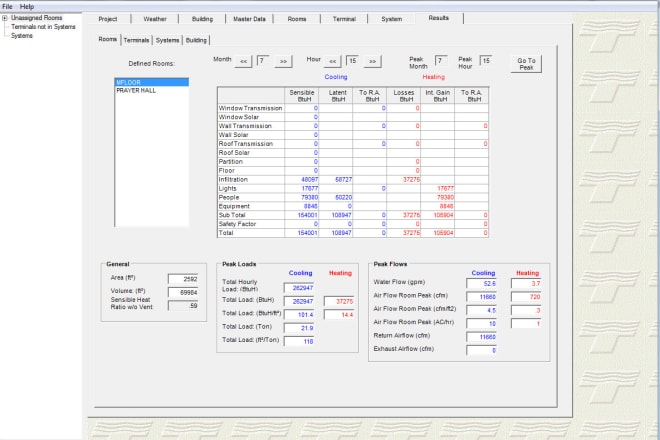Image resolution: width=660 pixels, height=440 pixels.
Task: Click the Go To Peak button
Action: click(x=525, y=62)
